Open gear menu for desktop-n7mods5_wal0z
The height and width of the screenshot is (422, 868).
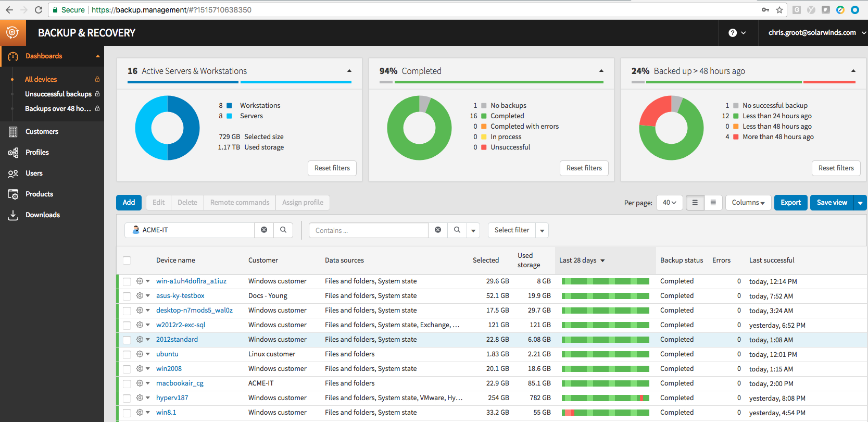(143, 310)
